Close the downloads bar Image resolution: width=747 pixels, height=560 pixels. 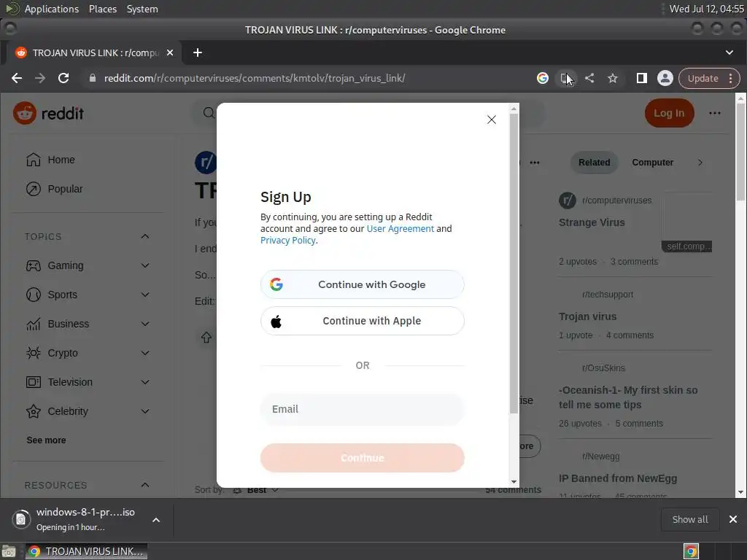pyautogui.click(x=732, y=519)
